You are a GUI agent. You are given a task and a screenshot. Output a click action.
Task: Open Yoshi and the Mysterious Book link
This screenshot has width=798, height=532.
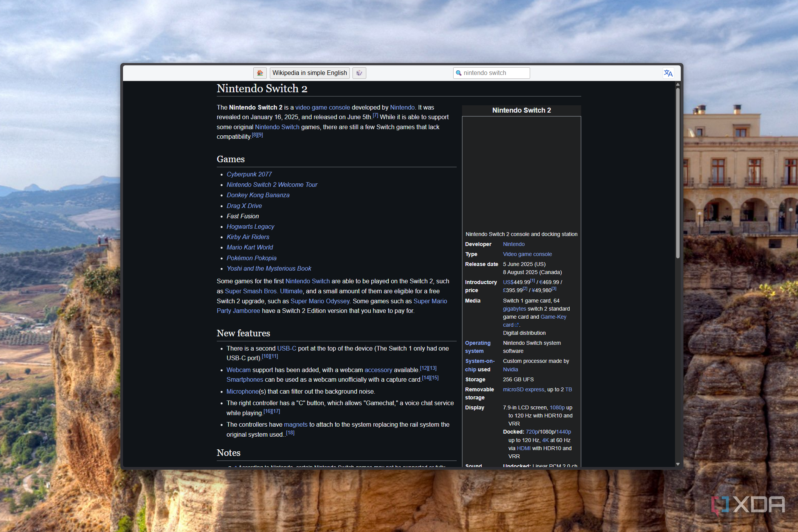(x=269, y=268)
